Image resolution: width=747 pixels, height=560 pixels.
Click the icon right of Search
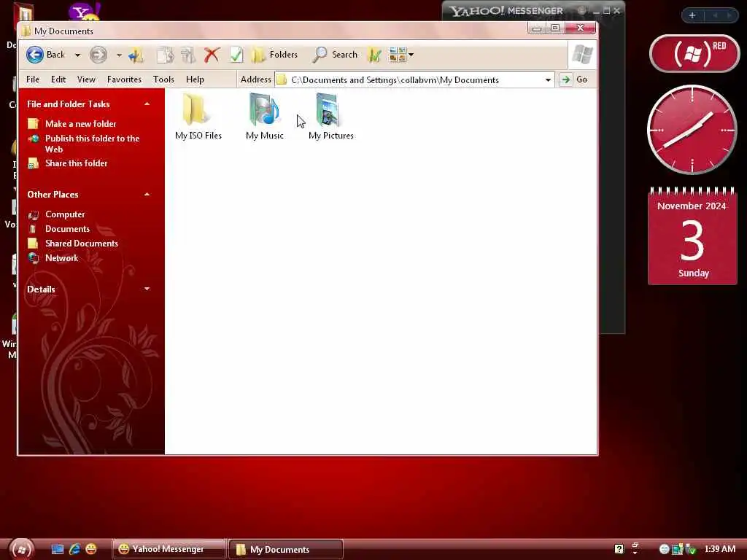pos(374,55)
